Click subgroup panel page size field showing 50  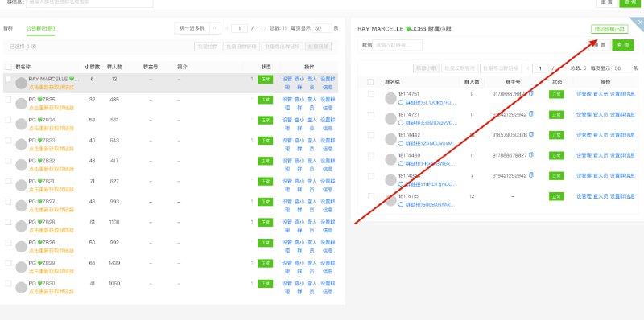pos(621,68)
